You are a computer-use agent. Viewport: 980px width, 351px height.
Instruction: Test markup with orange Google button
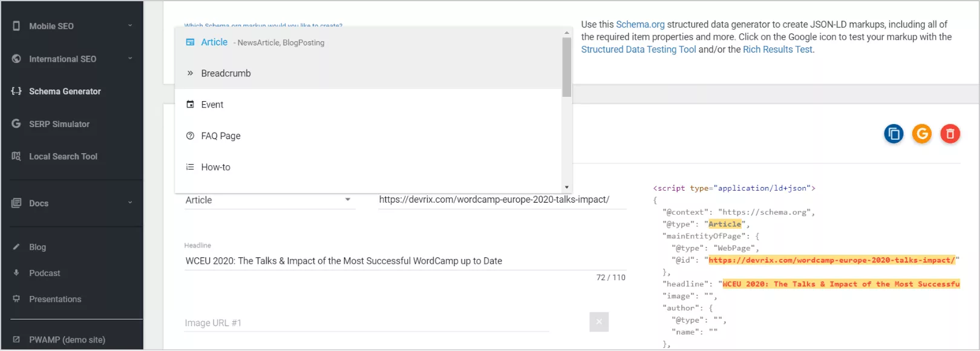pos(922,134)
